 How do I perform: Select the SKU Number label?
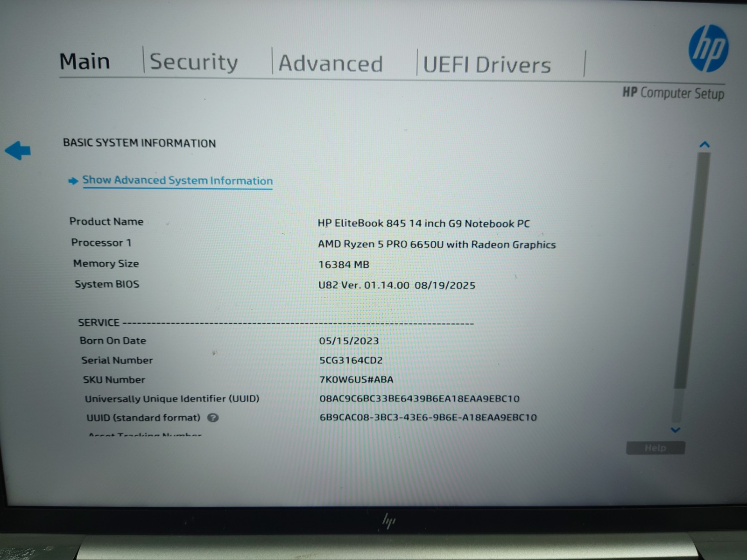click(114, 380)
